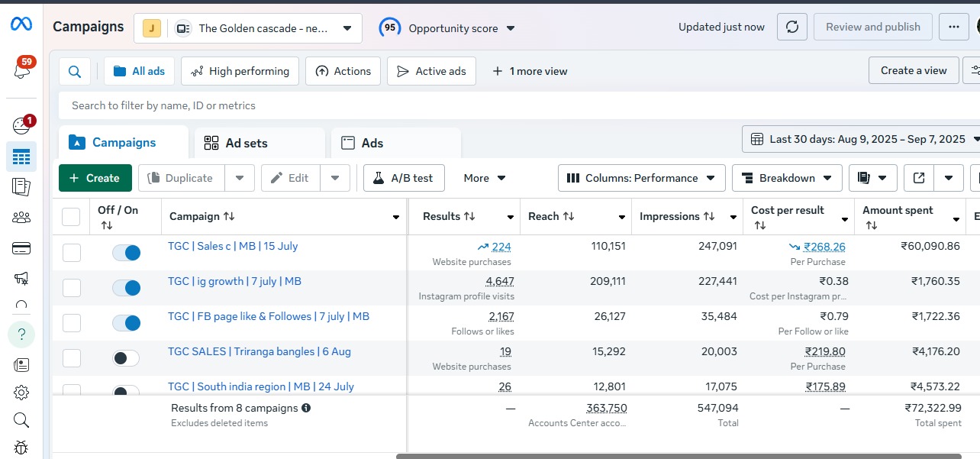Viewport: 980px width, 459px height.
Task: Open notifications bell with 59 badge
Action: coord(21,70)
